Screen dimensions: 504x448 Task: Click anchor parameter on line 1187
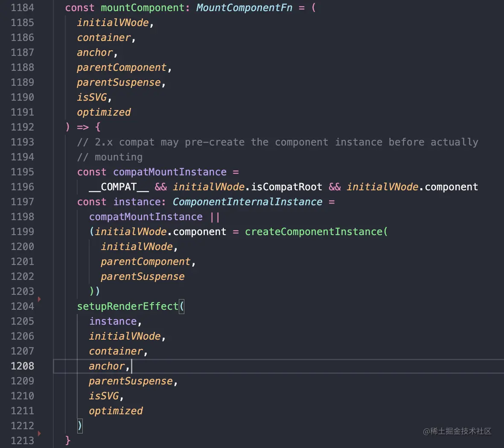(95, 52)
